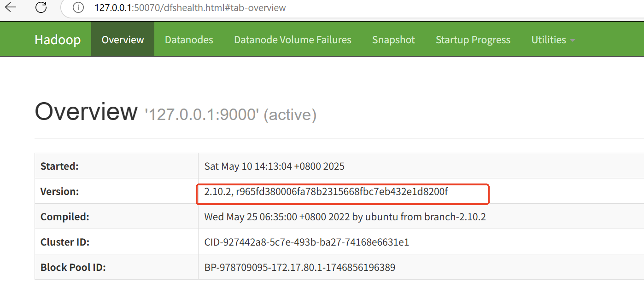The image size is (644, 304).
Task: Go back with the browser back arrow
Action: [10, 7]
